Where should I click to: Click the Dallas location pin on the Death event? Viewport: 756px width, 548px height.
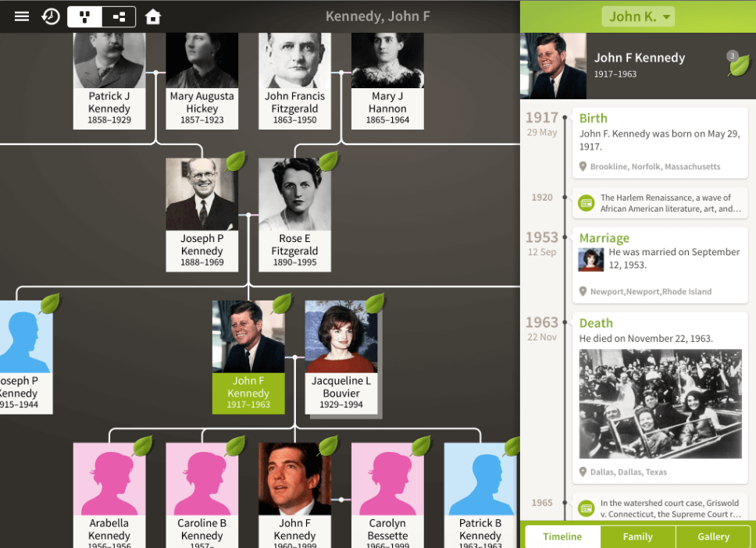(583, 471)
